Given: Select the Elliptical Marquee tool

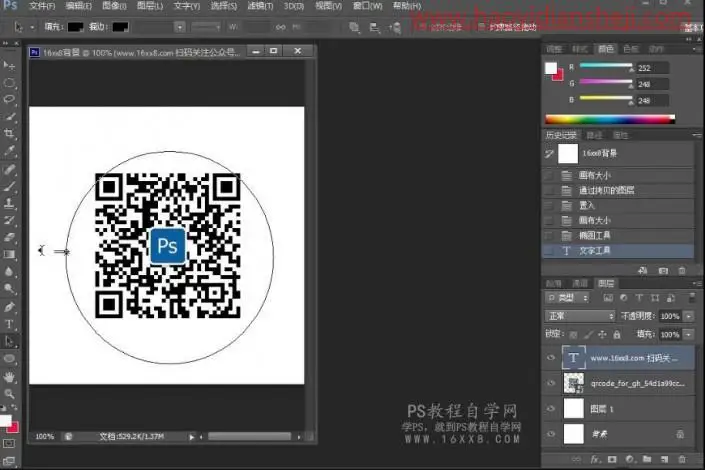Looking at the screenshot, I should (x=9, y=83).
